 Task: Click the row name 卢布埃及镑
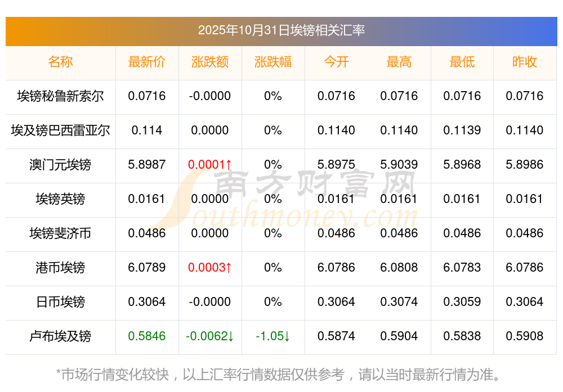(x=60, y=336)
